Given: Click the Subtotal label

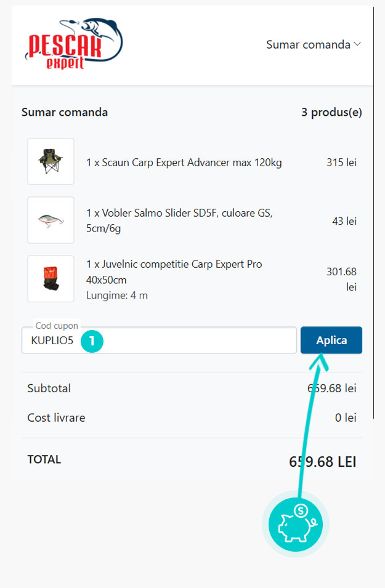Looking at the screenshot, I should pos(49,389).
